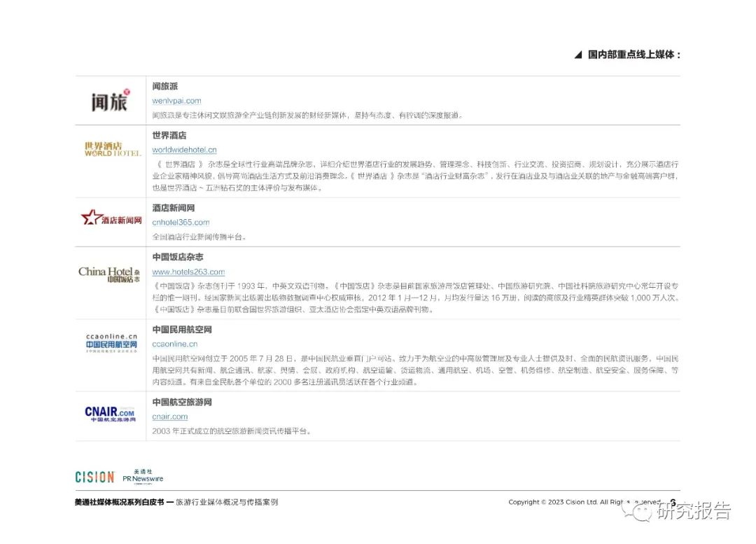
Task: Click footer text 美通社媒体概况系列白皮书
Action: (x=120, y=502)
